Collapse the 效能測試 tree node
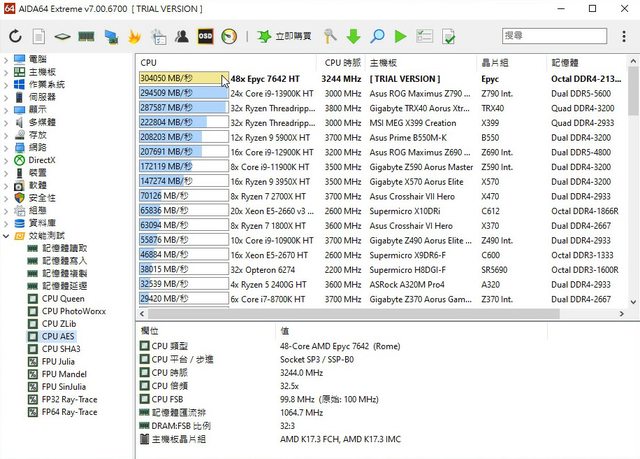Viewport: 640px width, 459px height. tap(8, 236)
